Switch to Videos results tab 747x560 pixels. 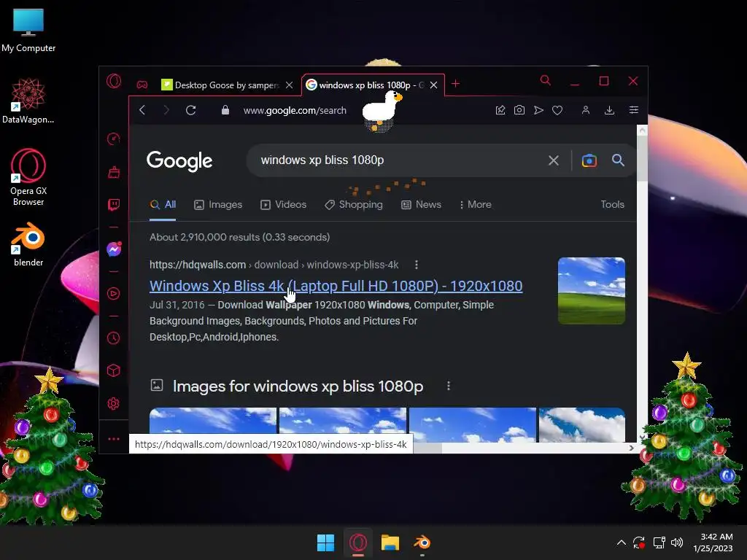[x=284, y=205]
